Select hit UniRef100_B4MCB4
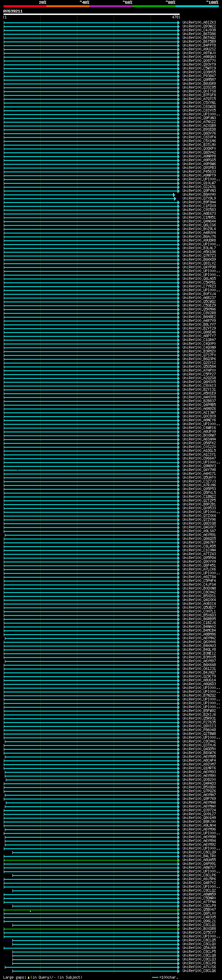 [x=199, y=630]
